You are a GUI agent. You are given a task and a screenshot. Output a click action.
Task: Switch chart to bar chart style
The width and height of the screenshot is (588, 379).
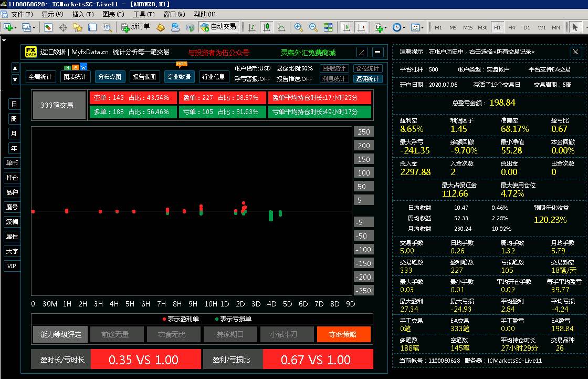(x=252, y=27)
